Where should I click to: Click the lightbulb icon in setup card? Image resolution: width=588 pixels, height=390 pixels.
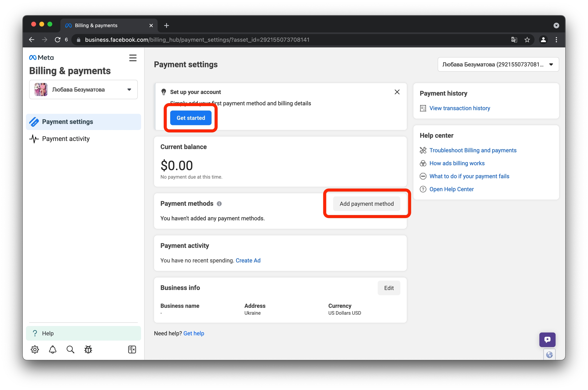164,92
